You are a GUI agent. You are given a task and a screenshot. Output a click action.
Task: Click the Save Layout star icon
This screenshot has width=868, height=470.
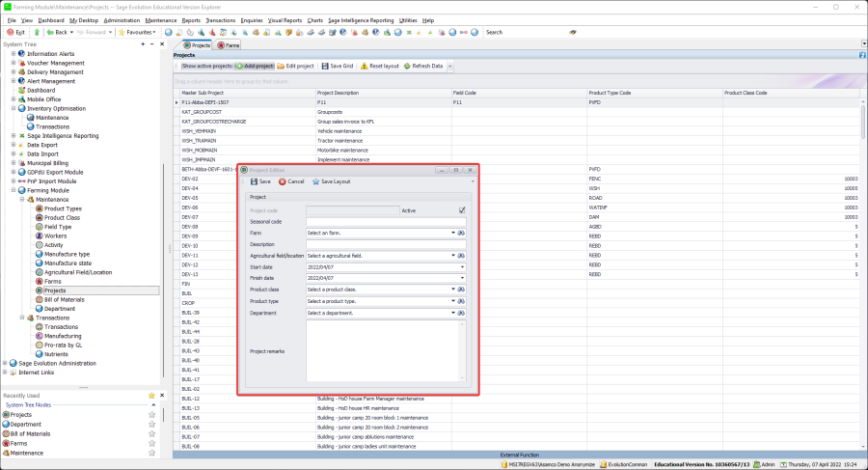314,181
